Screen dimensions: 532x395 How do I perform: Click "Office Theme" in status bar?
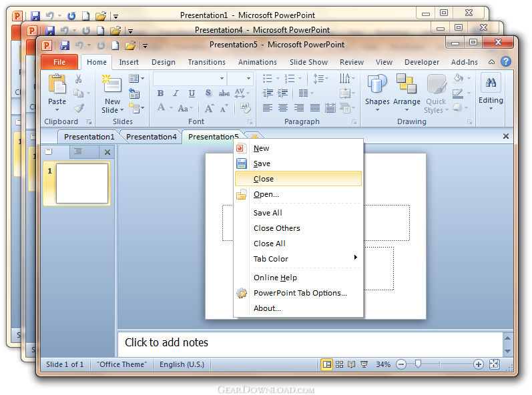pos(121,364)
